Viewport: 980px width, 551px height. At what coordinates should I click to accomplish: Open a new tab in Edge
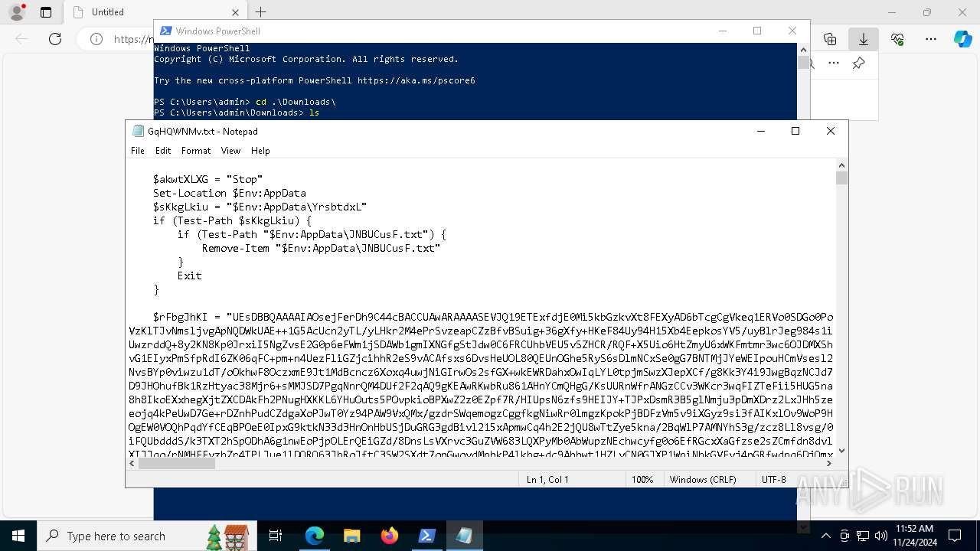260,12
